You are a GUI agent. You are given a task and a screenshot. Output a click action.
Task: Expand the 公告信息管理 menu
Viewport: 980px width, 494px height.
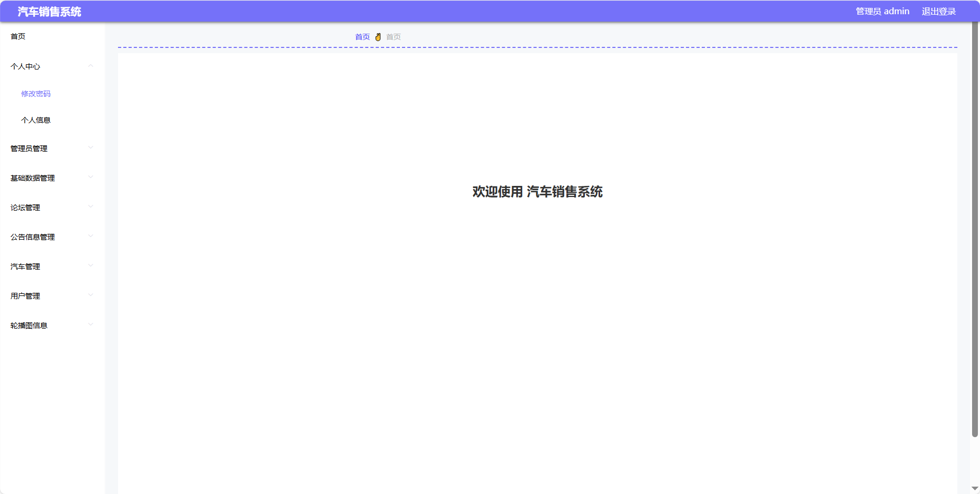53,237
